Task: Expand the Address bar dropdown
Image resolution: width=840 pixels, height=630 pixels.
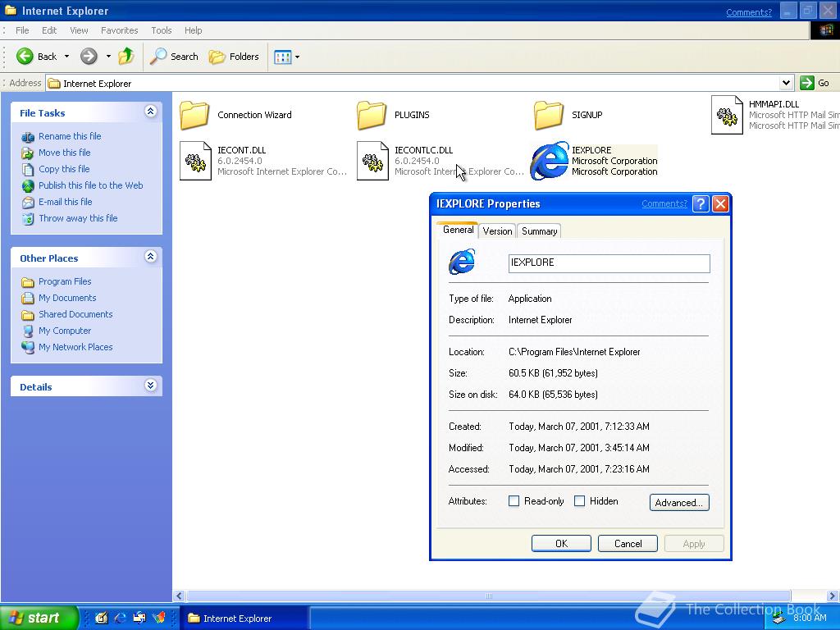Action: pyautogui.click(x=786, y=83)
